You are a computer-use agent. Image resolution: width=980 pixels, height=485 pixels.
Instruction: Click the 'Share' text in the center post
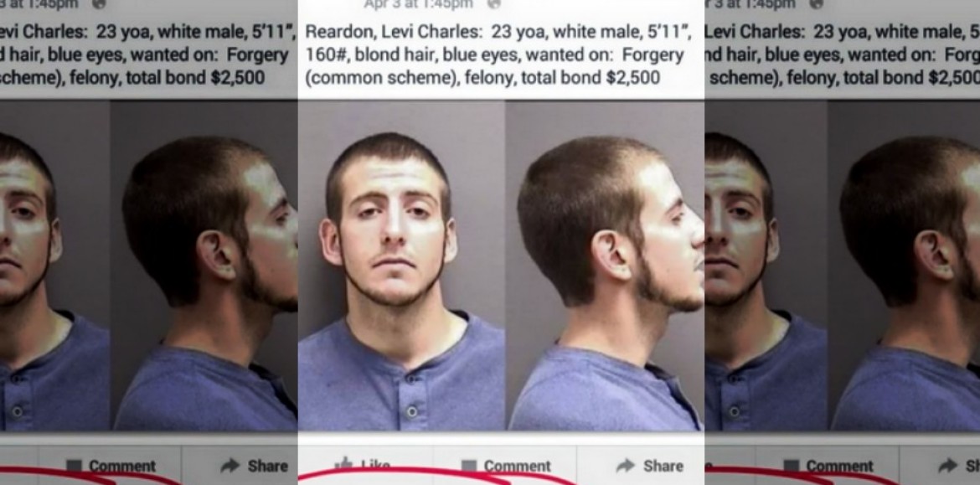[663, 466]
